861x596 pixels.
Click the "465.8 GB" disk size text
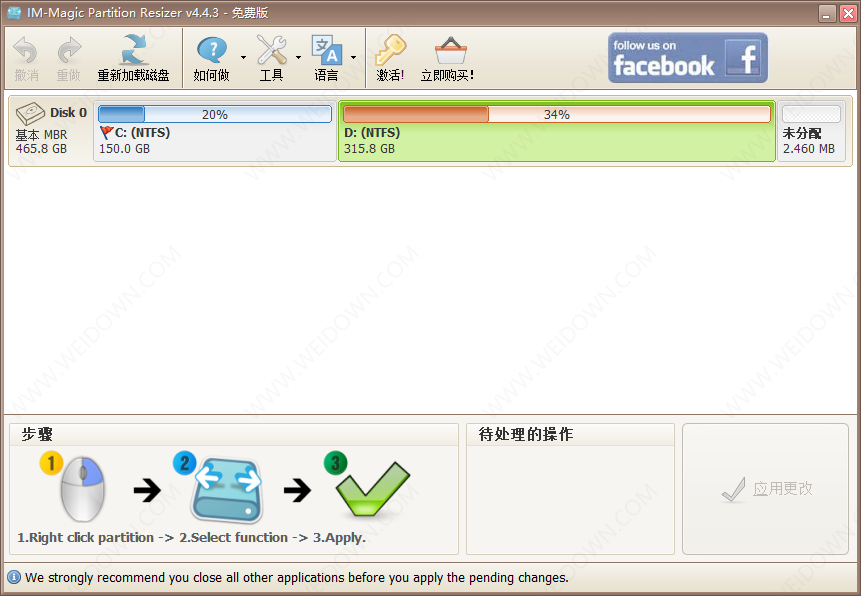click(41, 149)
